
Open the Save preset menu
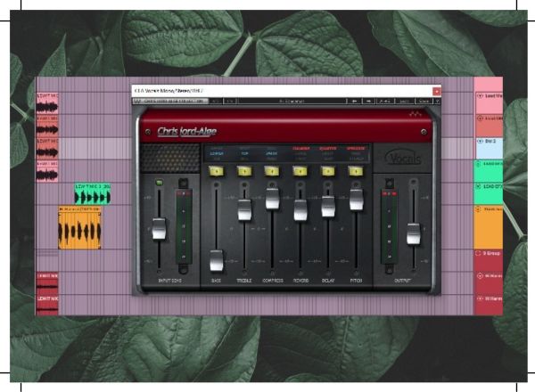424,102
